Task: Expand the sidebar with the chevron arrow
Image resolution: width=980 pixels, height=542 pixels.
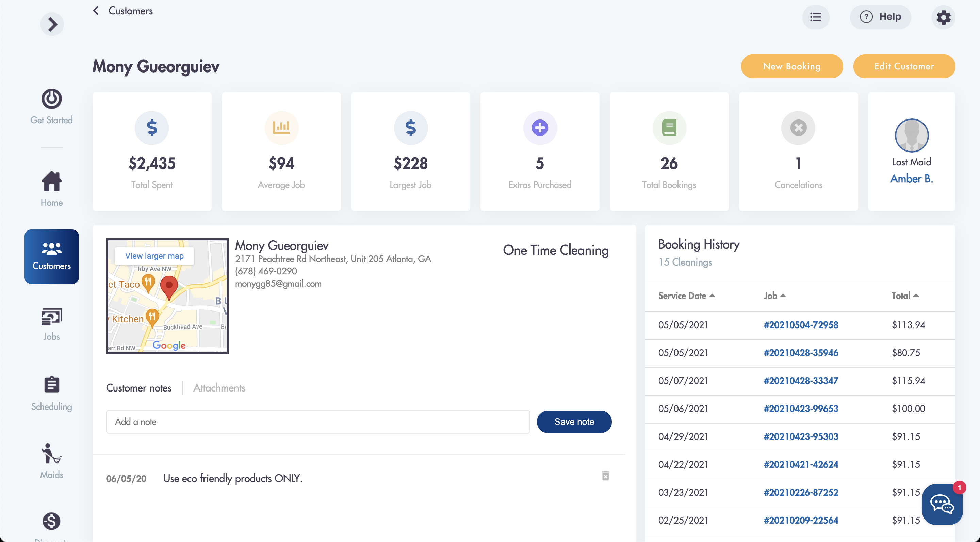Action: [x=52, y=25]
